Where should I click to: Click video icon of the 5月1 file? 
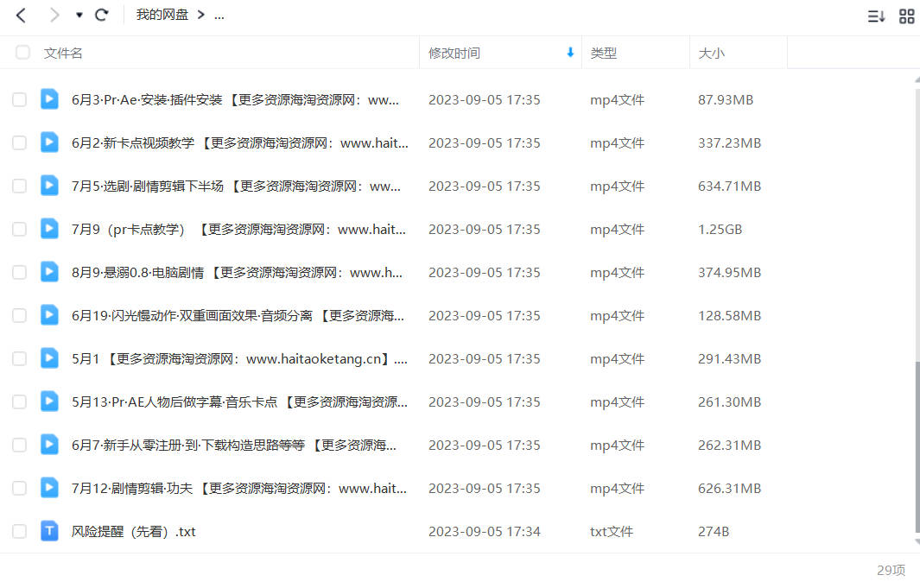pyautogui.click(x=49, y=358)
